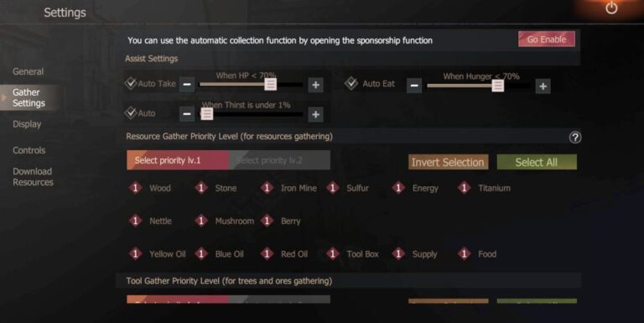The height and width of the screenshot is (323, 644).
Task: Click the Hunger slider handle
Action: 498,86
